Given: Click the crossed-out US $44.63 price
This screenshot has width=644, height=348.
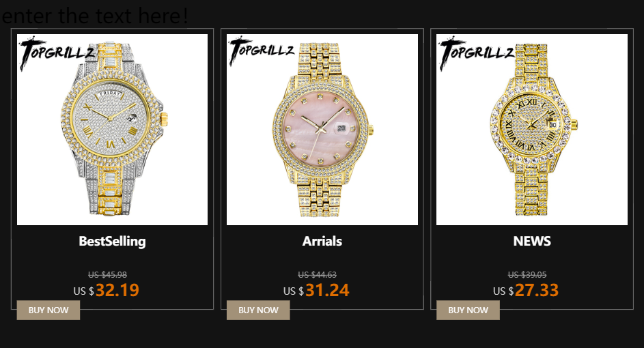Looking at the screenshot, I should (317, 274).
